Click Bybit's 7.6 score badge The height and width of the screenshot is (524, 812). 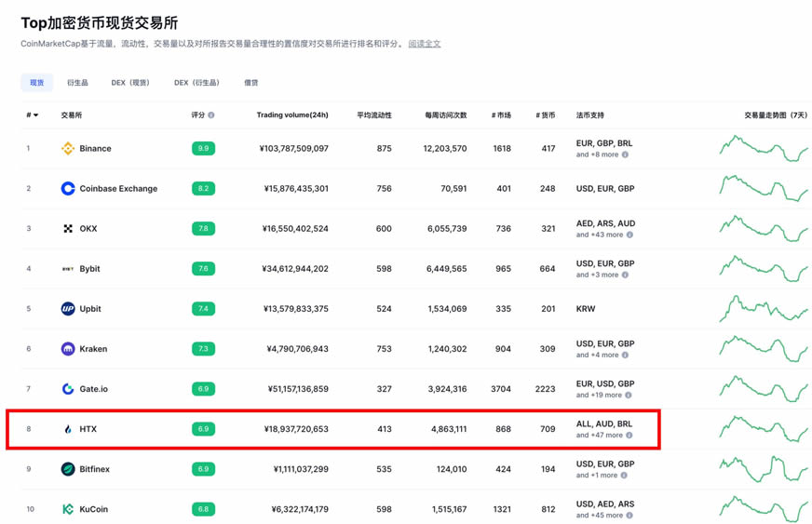pyautogui.click(x=203, y=269)
